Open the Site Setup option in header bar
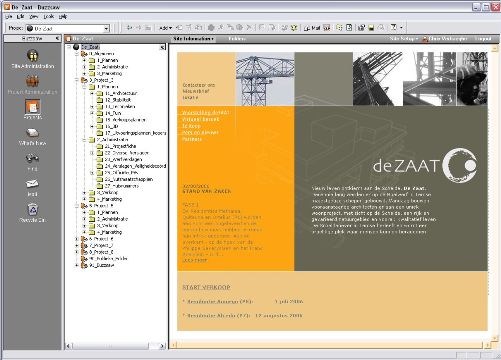Viewport: 501px width, 360px height. click(x=404, y=39)
